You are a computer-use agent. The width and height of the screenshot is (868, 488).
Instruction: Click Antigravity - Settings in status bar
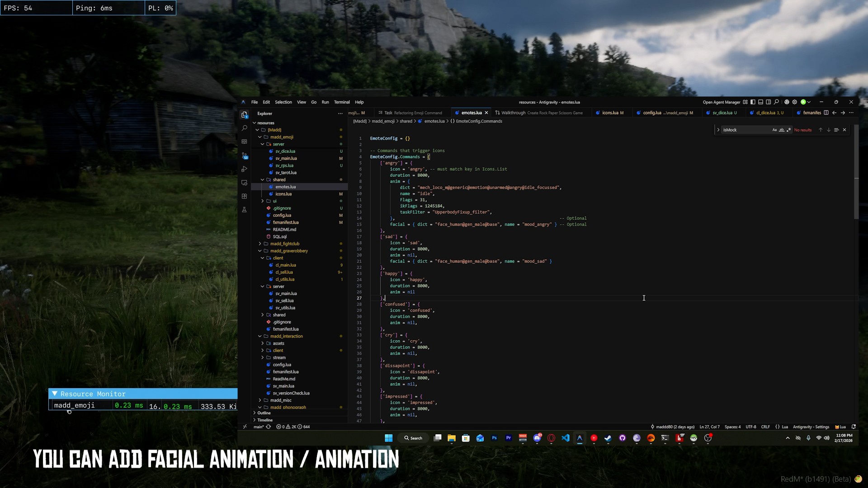[x=811, y=427]
